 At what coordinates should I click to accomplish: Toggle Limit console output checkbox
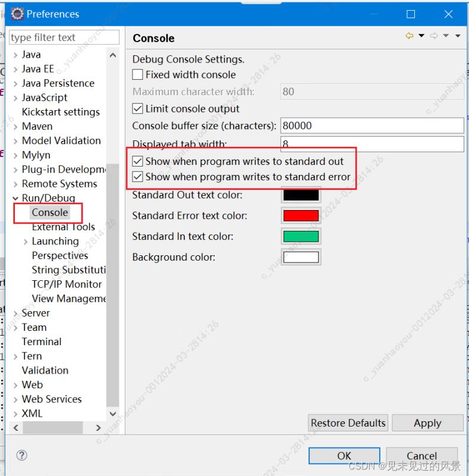pyautogui.click(x=137, y=108)
